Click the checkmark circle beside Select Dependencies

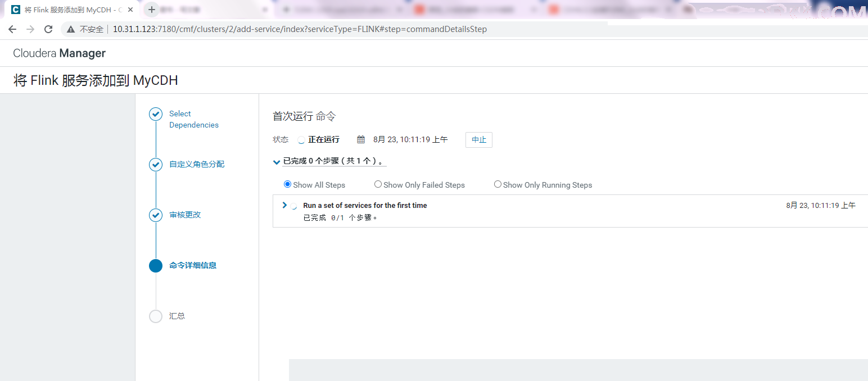(x=156, y=114)
